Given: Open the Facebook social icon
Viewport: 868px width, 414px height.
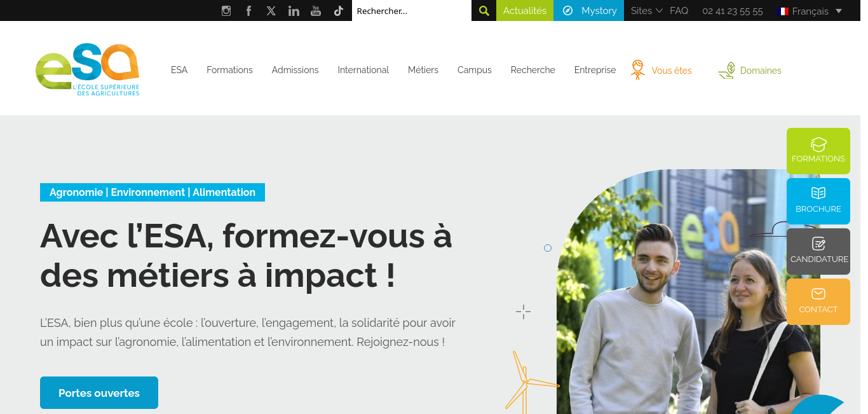Looking at the screenshot, I should click(248, 11).
